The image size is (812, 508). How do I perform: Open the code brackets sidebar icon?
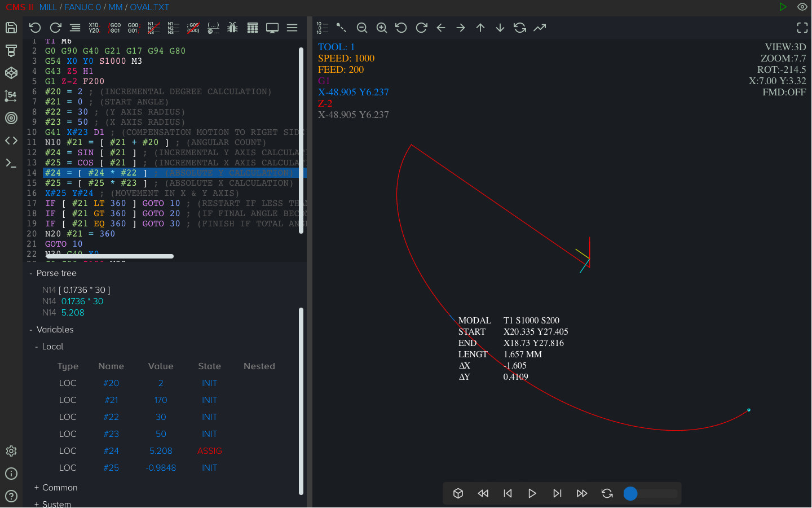click(x=11, y=141)
